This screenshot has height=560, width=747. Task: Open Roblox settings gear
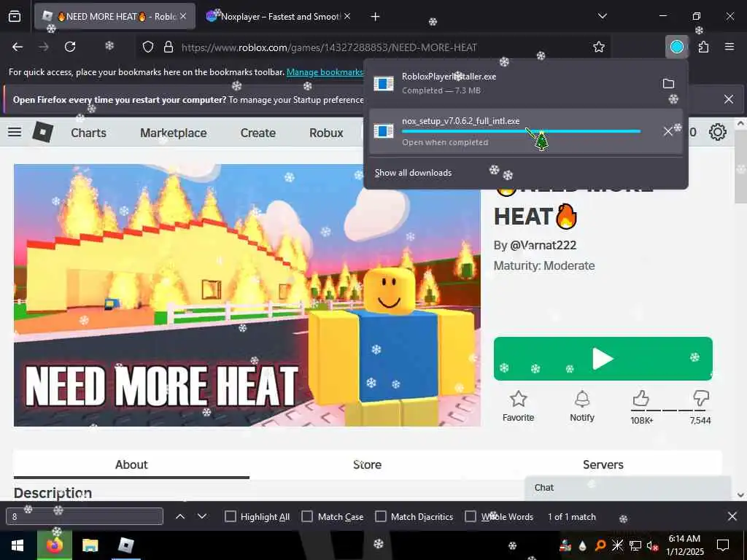[718, 132]
